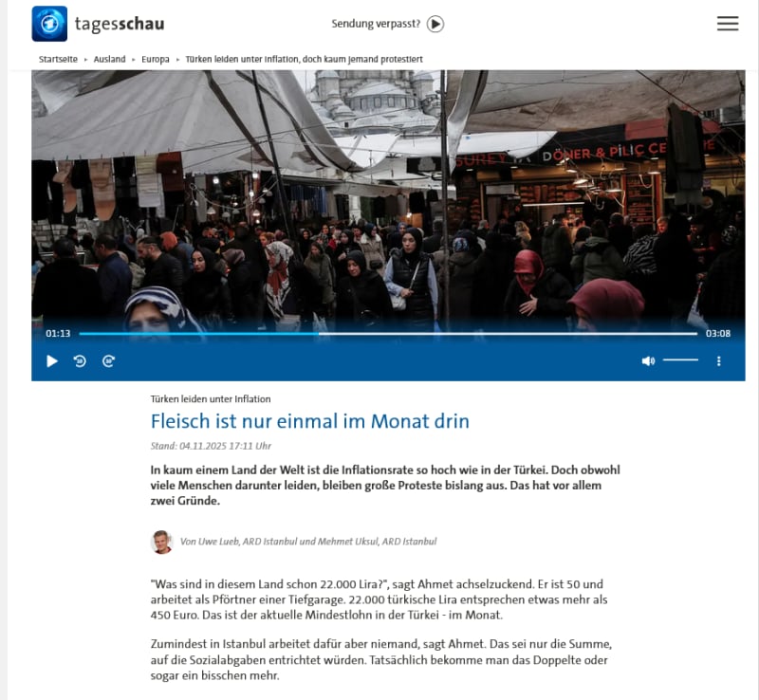Play the video
This screenshot has height=700, width=759.
52,361
